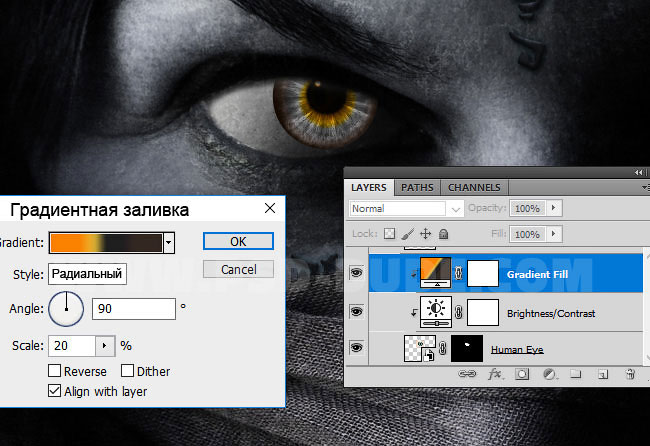The image size is (650, 446).
Task: Confirm the gradient fill with OK
Action: [x=237, y=241]
